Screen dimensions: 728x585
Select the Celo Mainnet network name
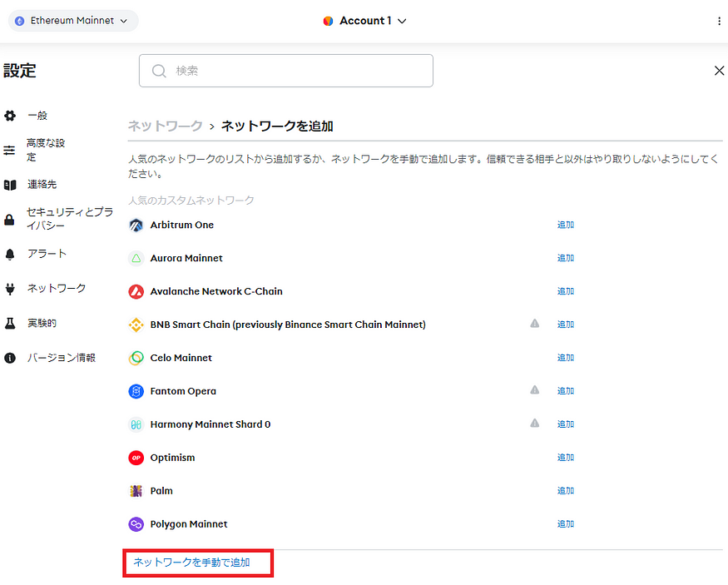[181, 358]
